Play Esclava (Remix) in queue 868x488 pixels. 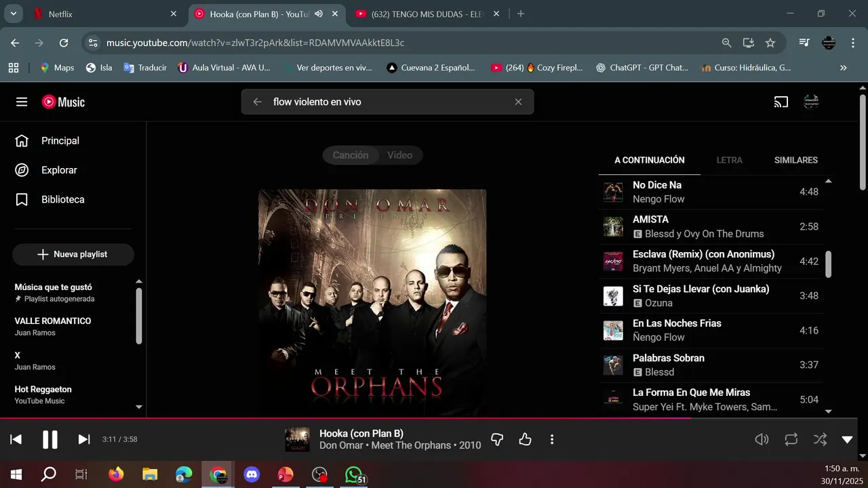click(x=711, y=261)
